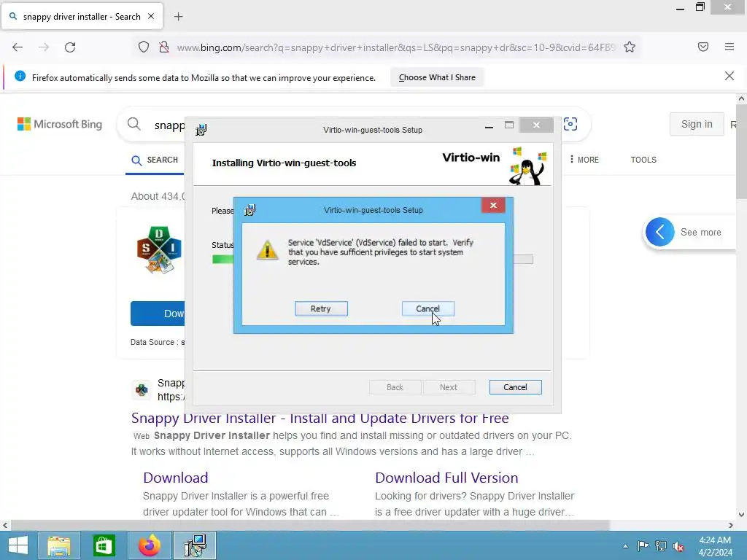Image resolution: width=747 pixels, height=560 pixels.
Task: Open the MORE menu on Bing
Action: 584,160
